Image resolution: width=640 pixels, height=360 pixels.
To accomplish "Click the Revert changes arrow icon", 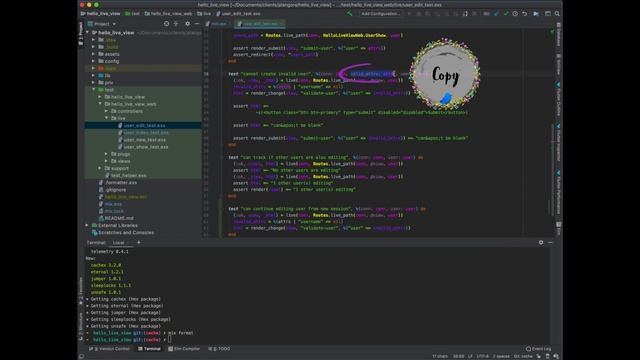I will [x=524, y=13].
